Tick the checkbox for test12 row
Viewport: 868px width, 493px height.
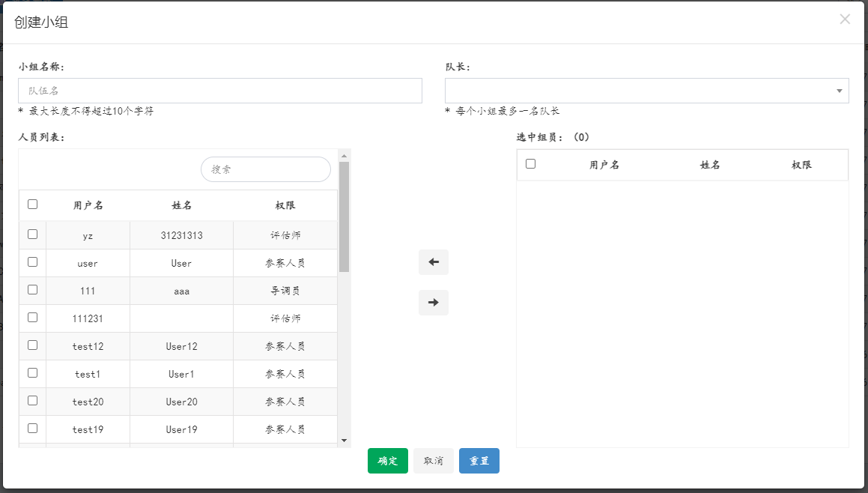pos(32,345)
